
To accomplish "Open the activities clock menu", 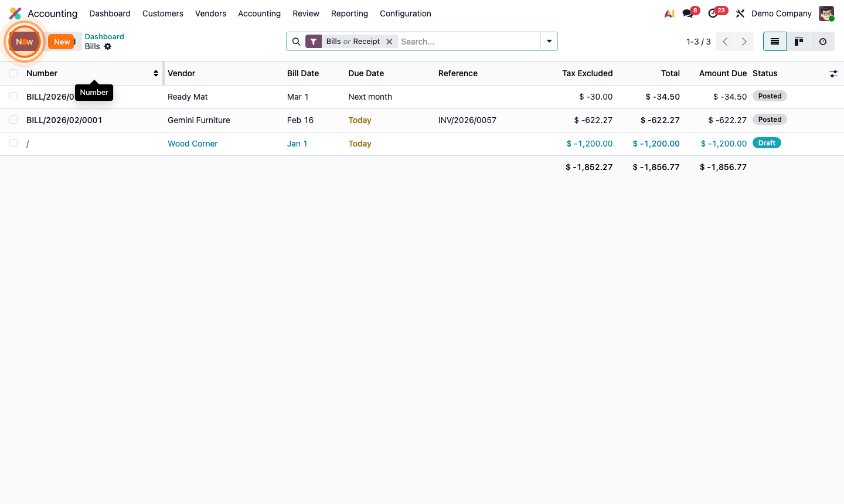I will point(714,13).
